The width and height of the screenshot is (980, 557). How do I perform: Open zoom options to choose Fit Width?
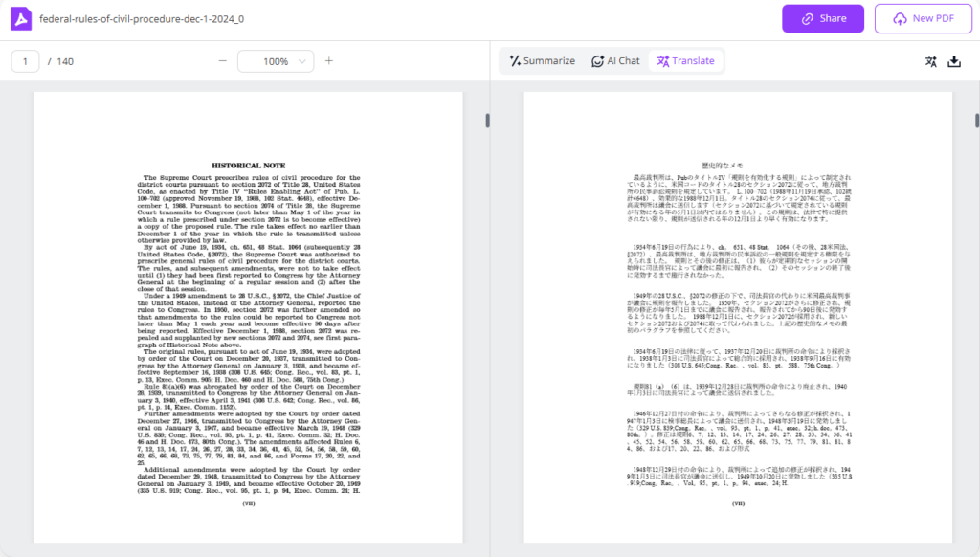click(x=276, y=60)
